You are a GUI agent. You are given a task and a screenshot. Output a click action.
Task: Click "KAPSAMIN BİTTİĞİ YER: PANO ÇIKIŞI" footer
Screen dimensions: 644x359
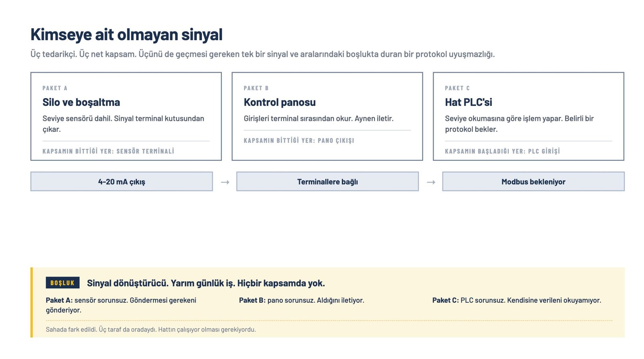click(x=299, y=140)
